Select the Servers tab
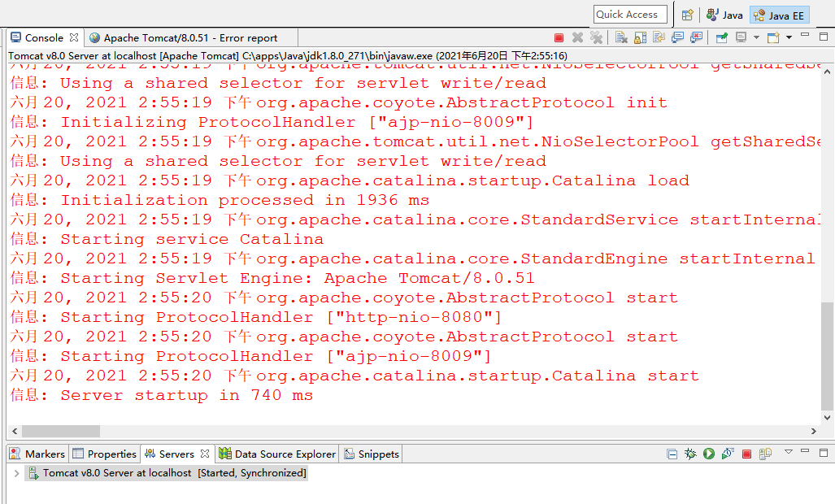835x504 pixels. click(176, 454)
